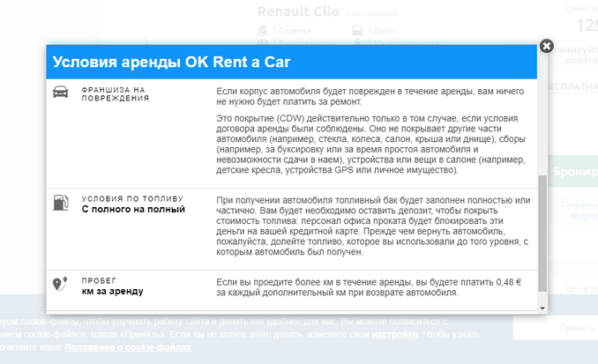The image size is (598, 364).
Task: Click the door icon next to 4 Двери
Action: (x=357, y=30)
